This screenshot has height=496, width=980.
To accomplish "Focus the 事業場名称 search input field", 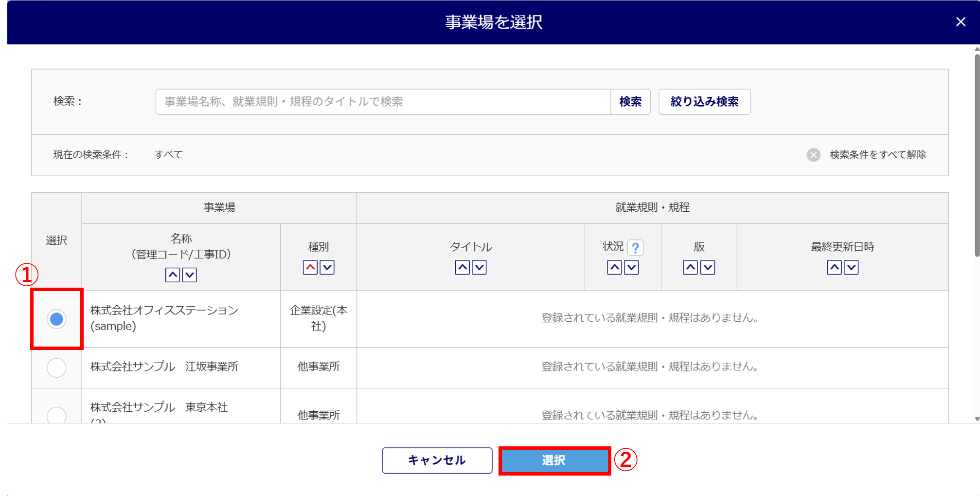I will tap(383, 102).
